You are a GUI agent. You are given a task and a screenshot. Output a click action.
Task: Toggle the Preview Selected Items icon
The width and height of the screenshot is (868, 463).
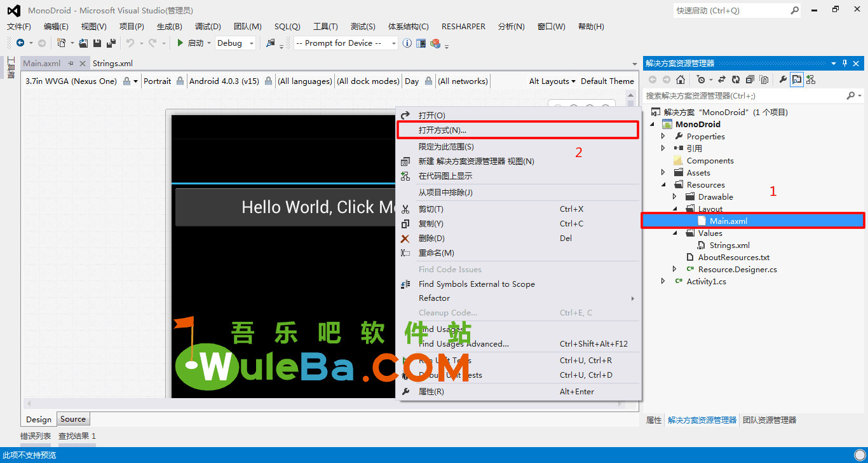(x=796, y=79)
